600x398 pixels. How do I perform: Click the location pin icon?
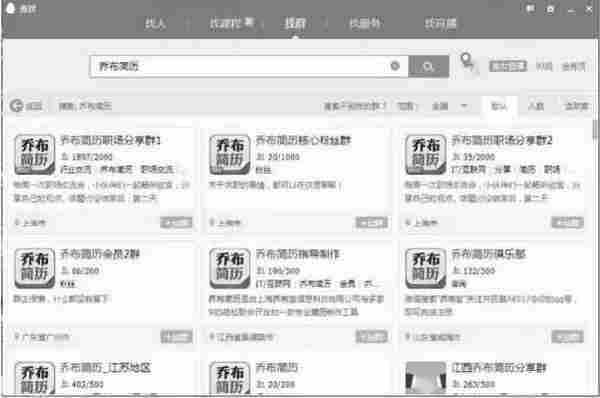click(x=466, y=62)
